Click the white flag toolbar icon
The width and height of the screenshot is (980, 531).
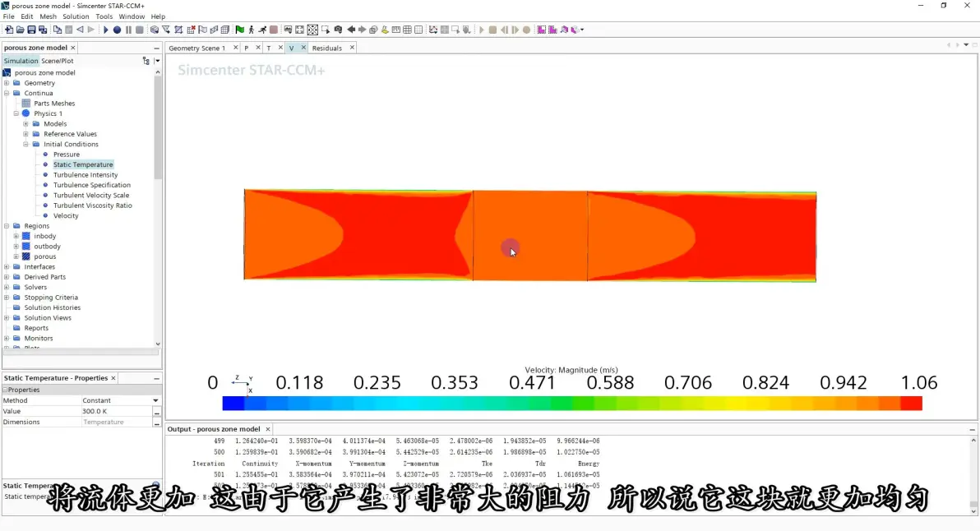point(202,30)
